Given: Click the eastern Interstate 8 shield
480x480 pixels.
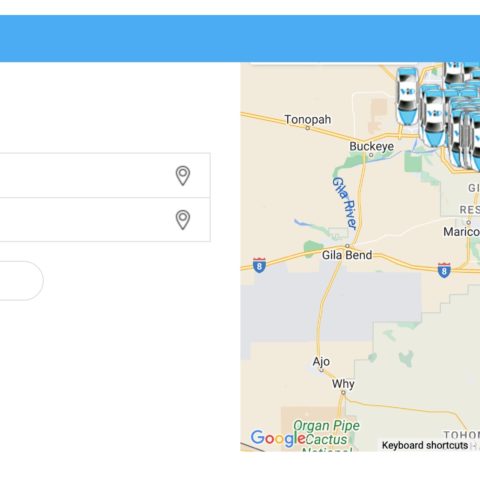Looking at the screenshot, I should [x=444, y=270].
